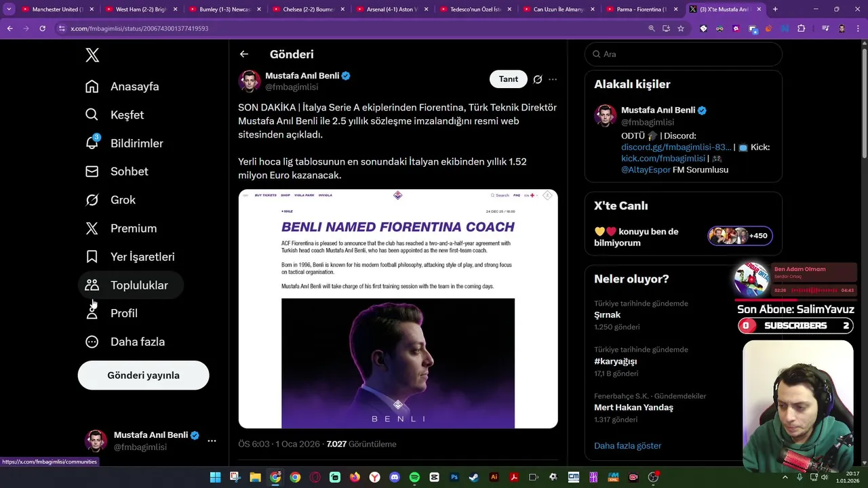
Task: Open Anasayfa home from the sidebar
Action: [x=122, y=86]
